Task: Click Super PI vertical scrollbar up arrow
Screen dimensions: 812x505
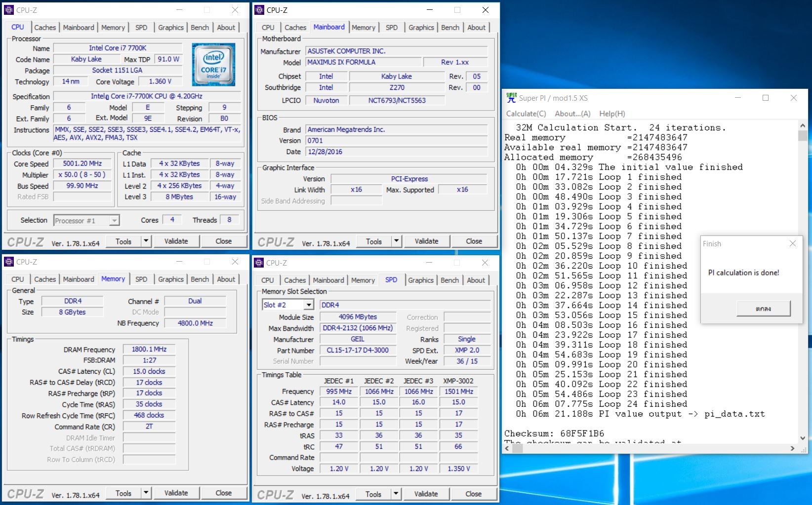Action: click(x=803, y=125)
